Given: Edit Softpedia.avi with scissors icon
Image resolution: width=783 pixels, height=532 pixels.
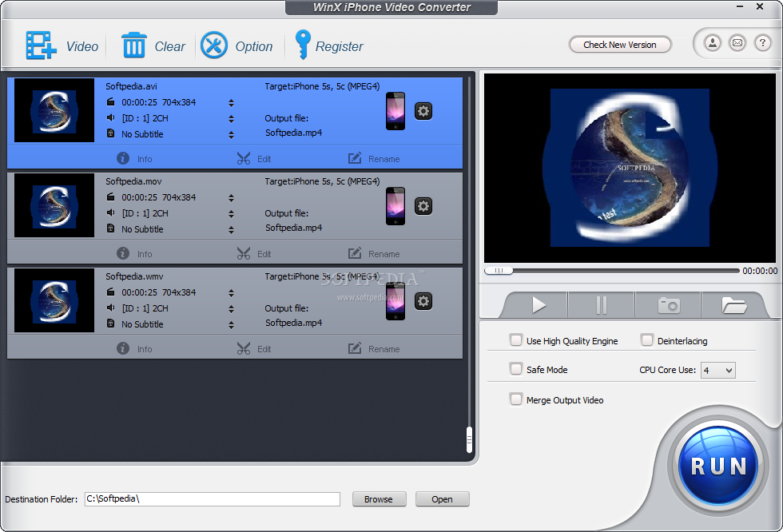Looking at the screenshot, I should click(x=254, y=159).
